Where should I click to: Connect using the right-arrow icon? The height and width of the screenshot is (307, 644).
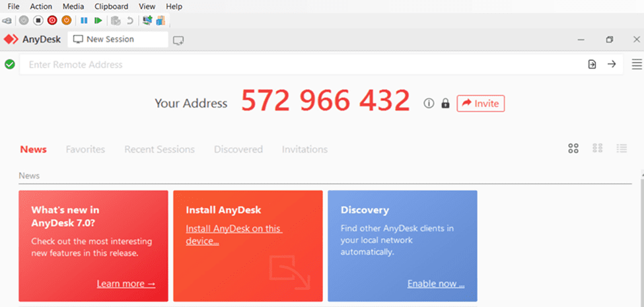612,64
